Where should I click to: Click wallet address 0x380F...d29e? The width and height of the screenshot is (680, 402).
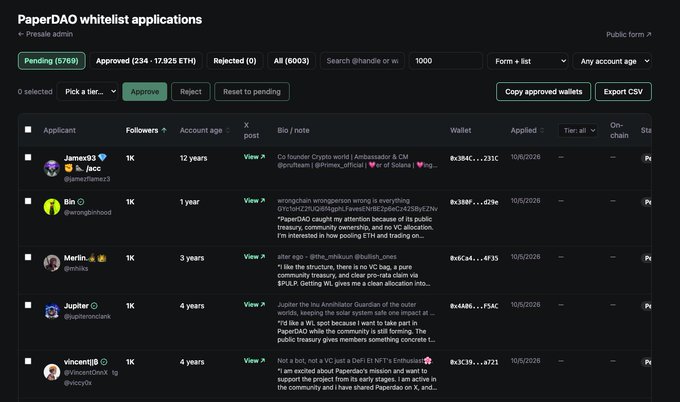pyautogui.click(x=474, y=202)
